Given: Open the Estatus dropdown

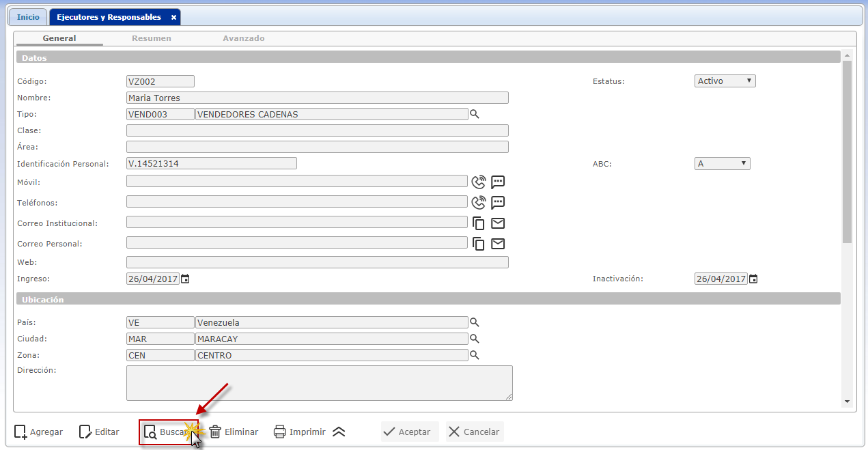Looking at the screenshot, I should pos(725,81).
